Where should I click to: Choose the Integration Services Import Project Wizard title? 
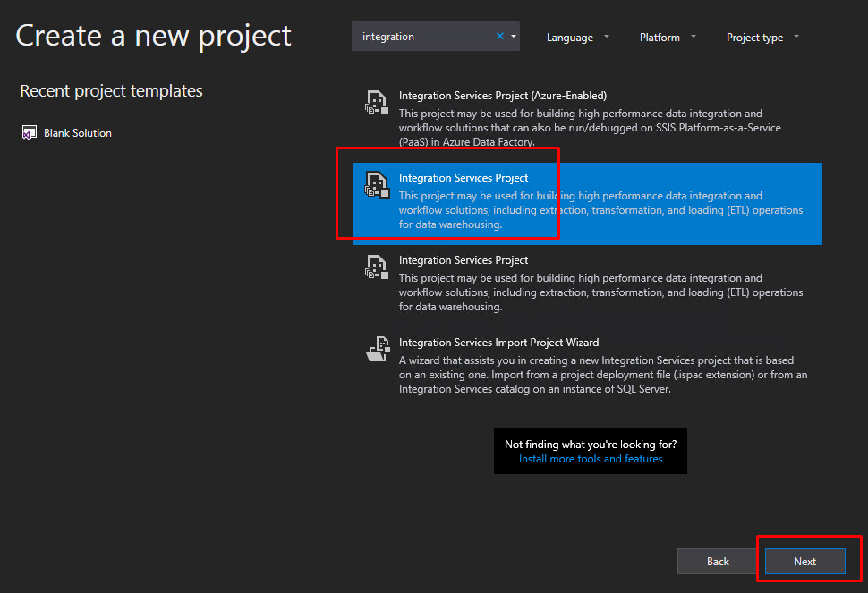click(498, 343)
